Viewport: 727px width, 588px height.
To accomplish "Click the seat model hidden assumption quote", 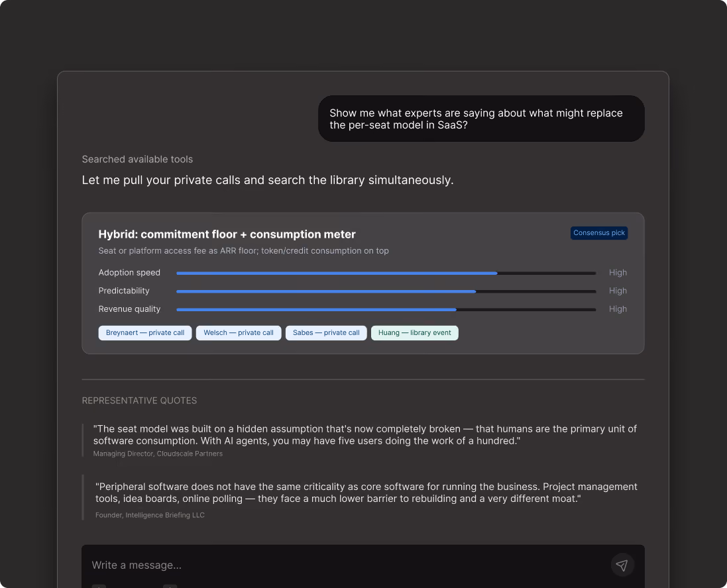I will coord(365,434).
